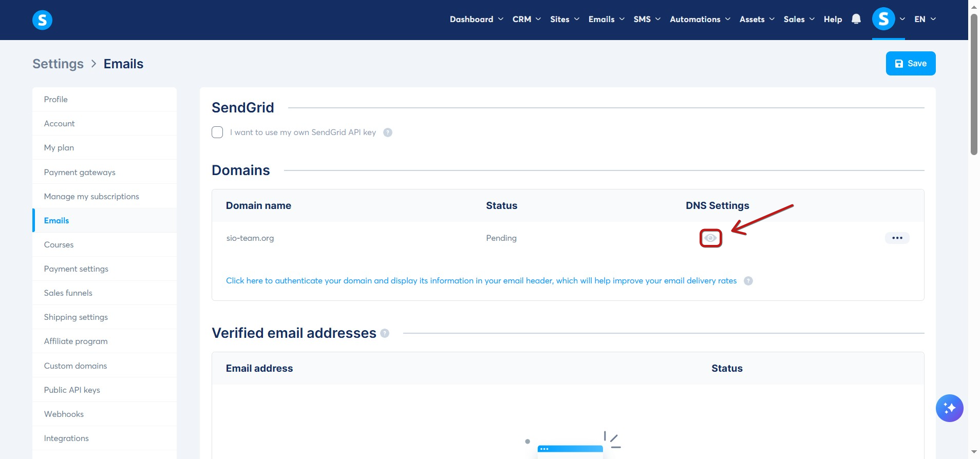980x459 pixels.
Task: Open the EN language selector
Action: [x=925, y=19]
